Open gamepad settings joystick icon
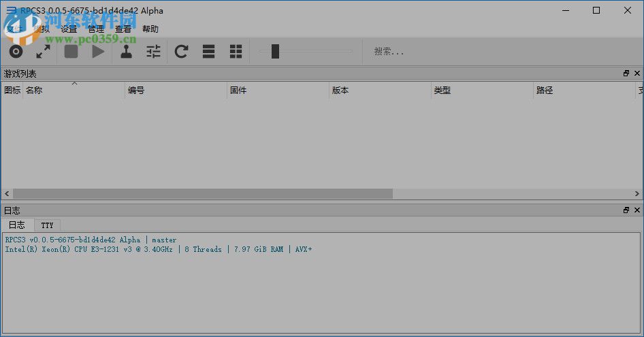 point(126,52)
